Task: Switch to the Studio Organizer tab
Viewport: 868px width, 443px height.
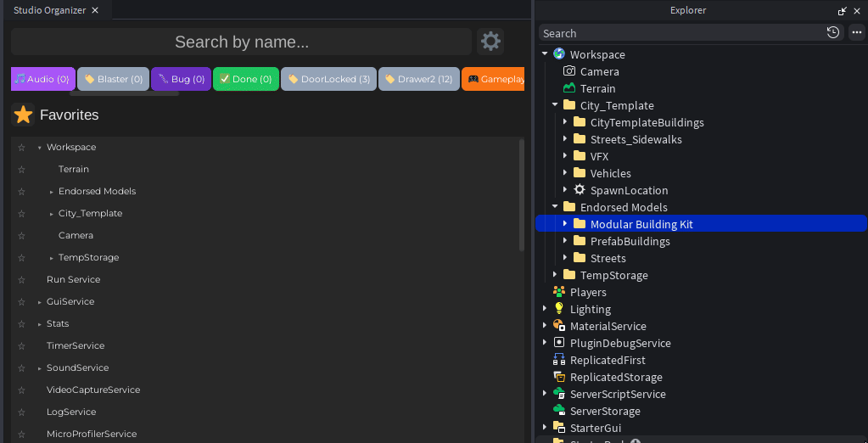Action: (x=50, y=10)
